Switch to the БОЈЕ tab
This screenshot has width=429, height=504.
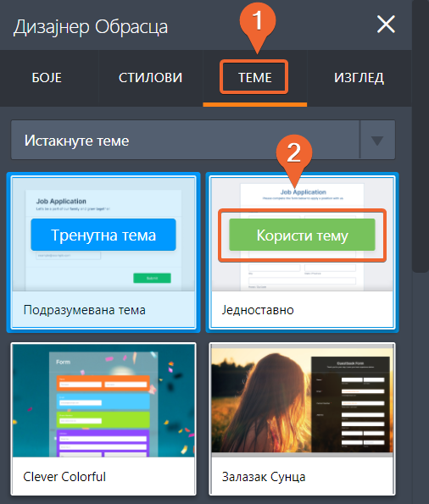click(47, 78)
